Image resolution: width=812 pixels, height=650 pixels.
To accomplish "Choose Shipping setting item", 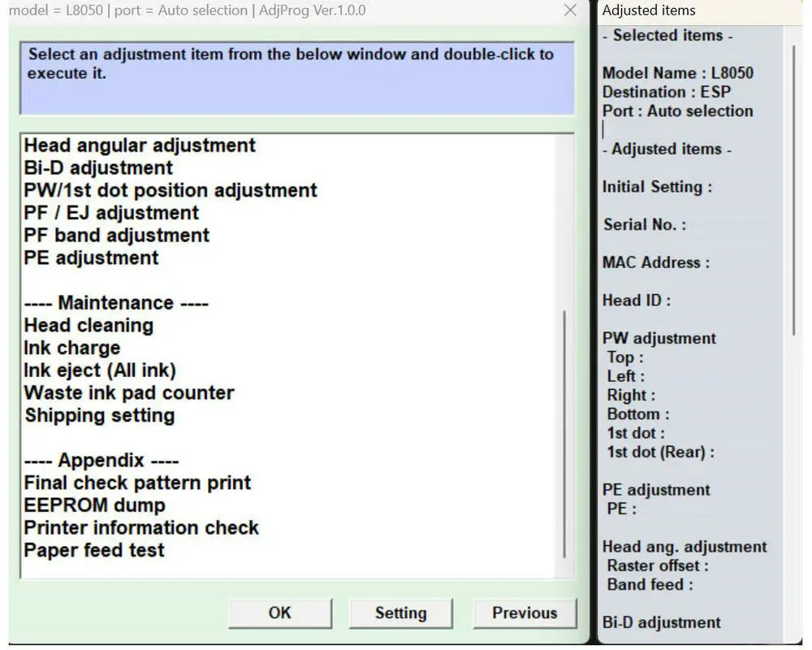I will click(99, 415).
